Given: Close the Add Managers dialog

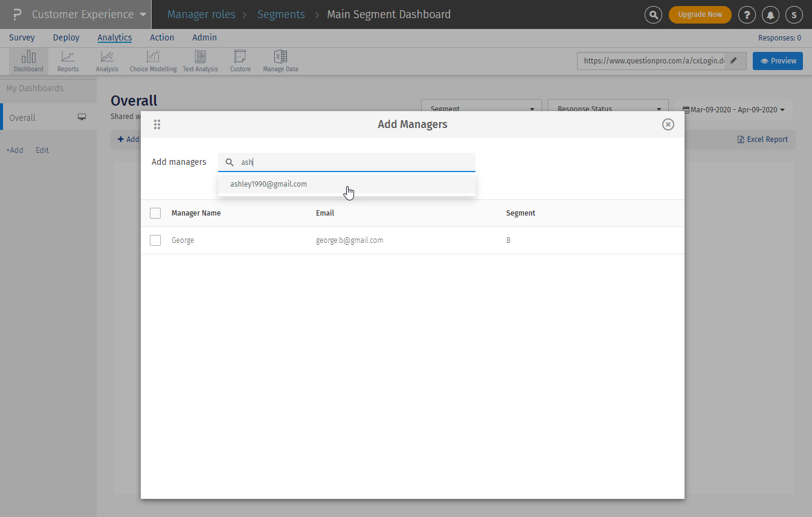Looking at the screenshot, I should (668, 124).
